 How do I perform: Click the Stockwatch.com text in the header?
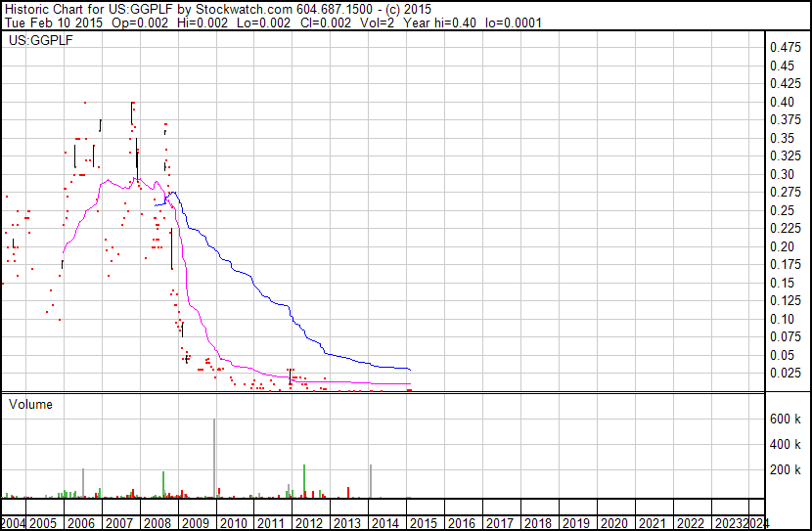tap(244, 10)
